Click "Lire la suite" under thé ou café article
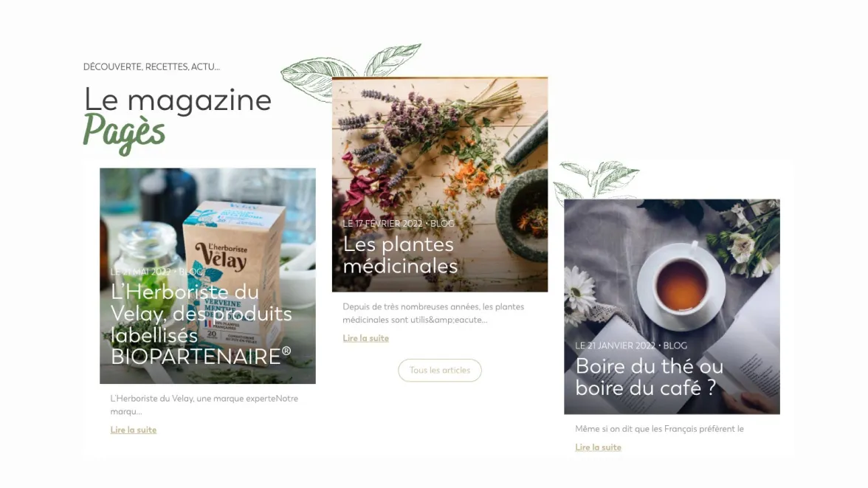 coord(598,447)
